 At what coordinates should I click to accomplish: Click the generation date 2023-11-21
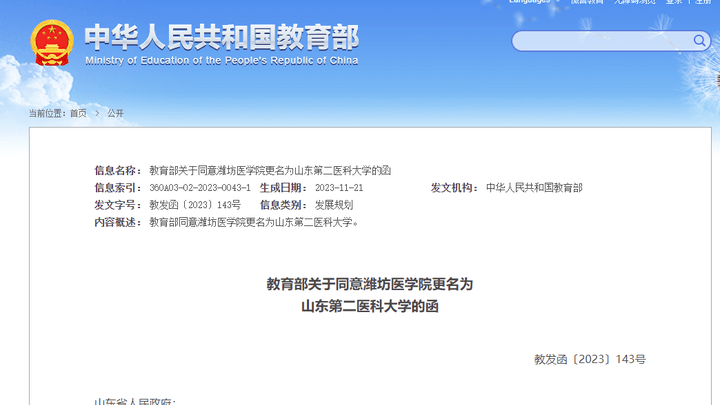pyautogui.click(x=339, y=188)
